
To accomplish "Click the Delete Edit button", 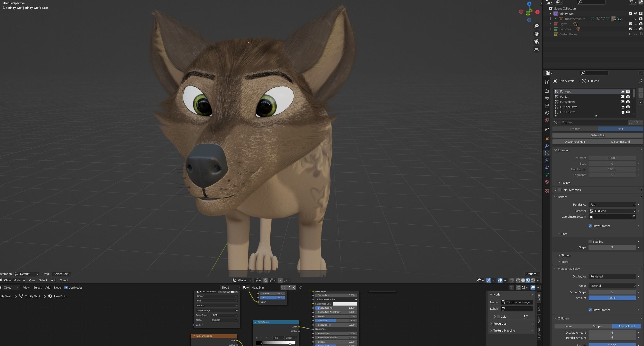I will (598, 135).
